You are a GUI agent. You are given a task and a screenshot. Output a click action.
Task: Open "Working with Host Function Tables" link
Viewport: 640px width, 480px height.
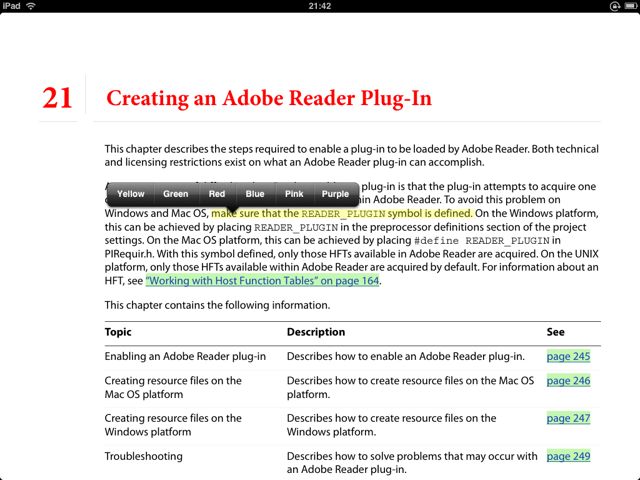tap(262, 281)
